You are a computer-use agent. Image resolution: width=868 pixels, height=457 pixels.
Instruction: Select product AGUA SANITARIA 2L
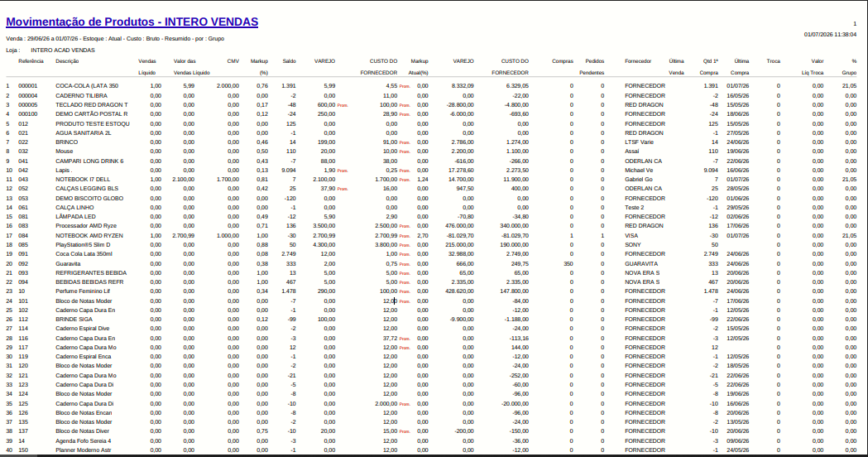pos(83,133)
